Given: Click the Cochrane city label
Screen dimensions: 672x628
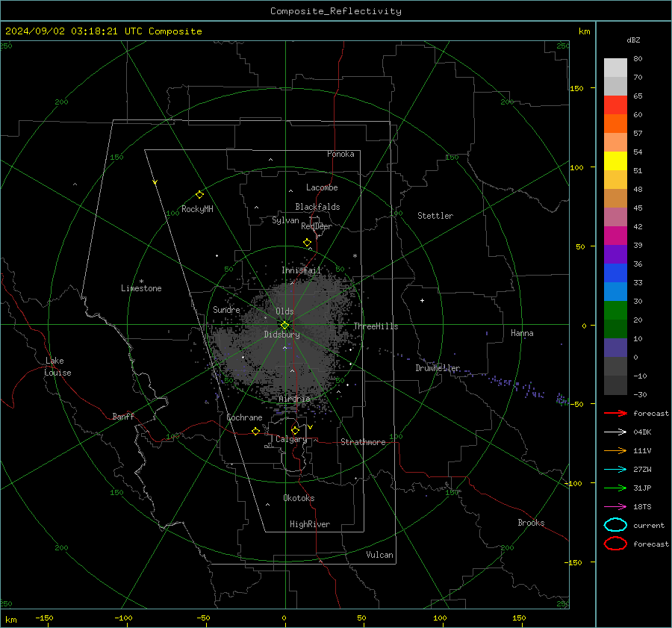Looking at the screenshot, I should point(244,417).
